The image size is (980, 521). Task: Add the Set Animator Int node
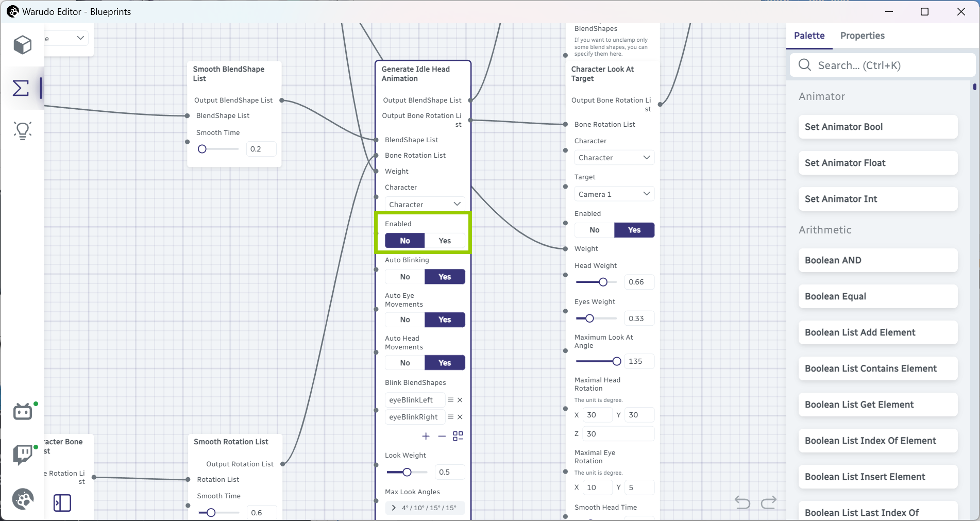(878, 199)
